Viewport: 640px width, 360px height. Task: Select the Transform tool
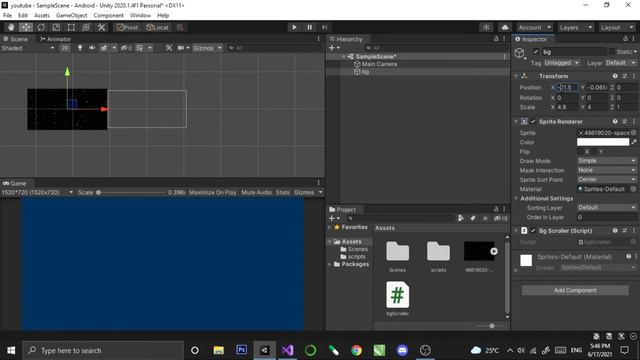point(86,27)
